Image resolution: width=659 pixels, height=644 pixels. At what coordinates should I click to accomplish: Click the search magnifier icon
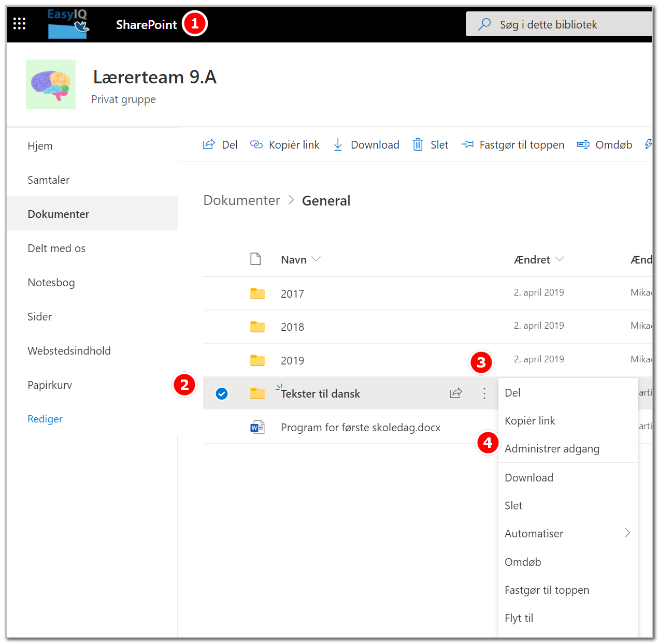click(x=484, y=24)
